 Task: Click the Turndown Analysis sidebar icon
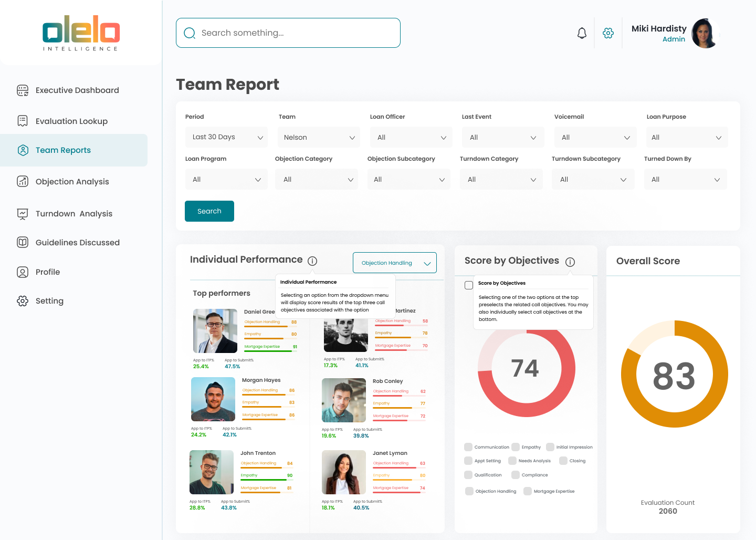[x=23, y=213]
